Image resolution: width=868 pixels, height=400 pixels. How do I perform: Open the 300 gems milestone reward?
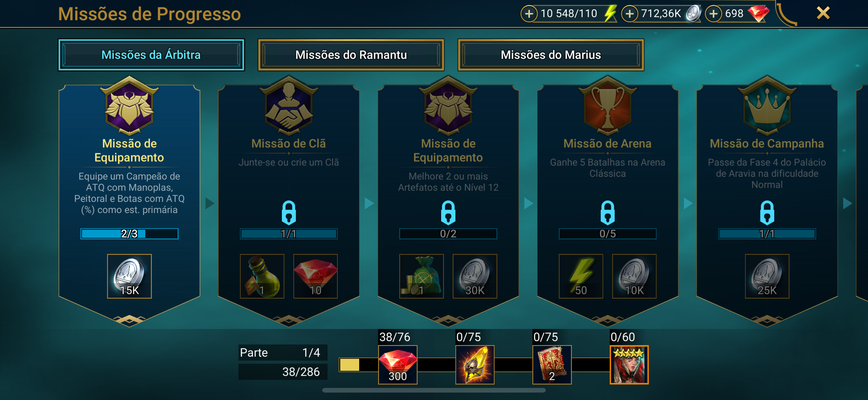tap(398, 365)
